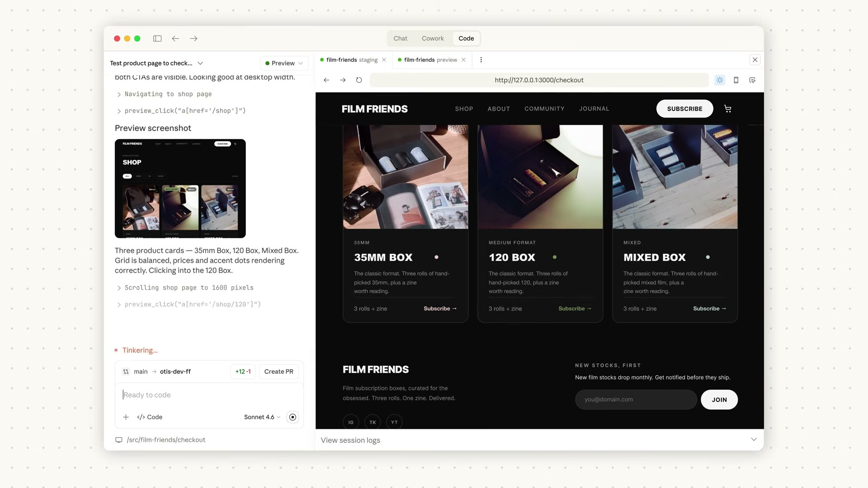Close the film-friends staging tab

[x=384, y=60]
